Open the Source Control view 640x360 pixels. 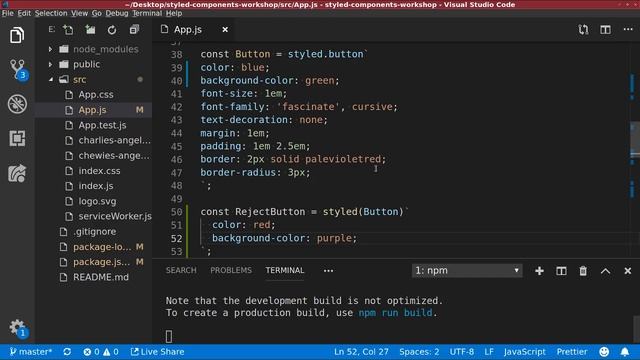[18, 69]
